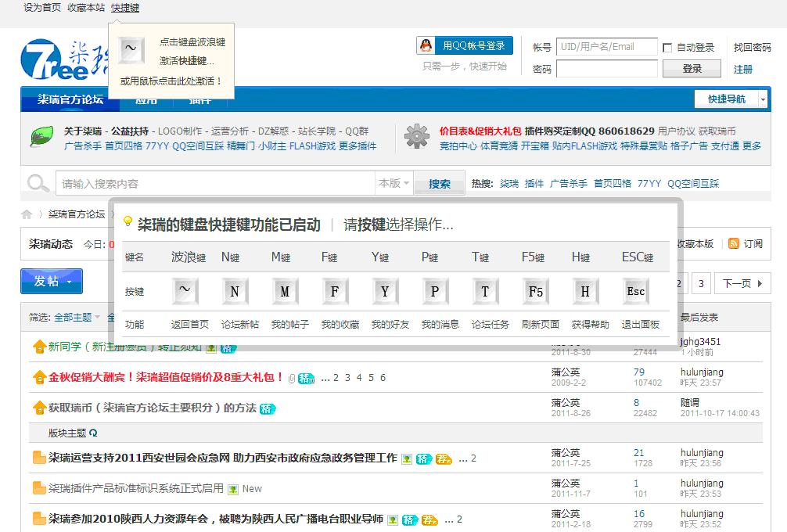
Task: Click the M key for 我的帖子
Action: pos(285,291)
